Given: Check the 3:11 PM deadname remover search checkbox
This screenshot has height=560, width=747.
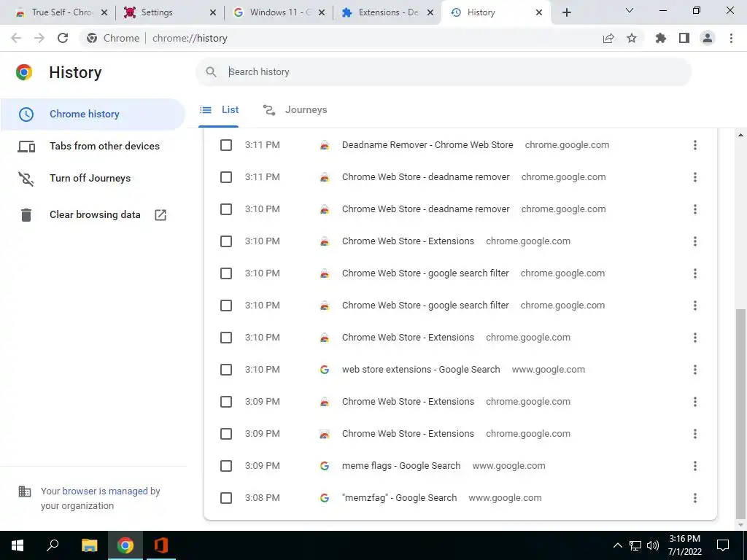Looking at the screenshot, I should click(x=226, y=177).
